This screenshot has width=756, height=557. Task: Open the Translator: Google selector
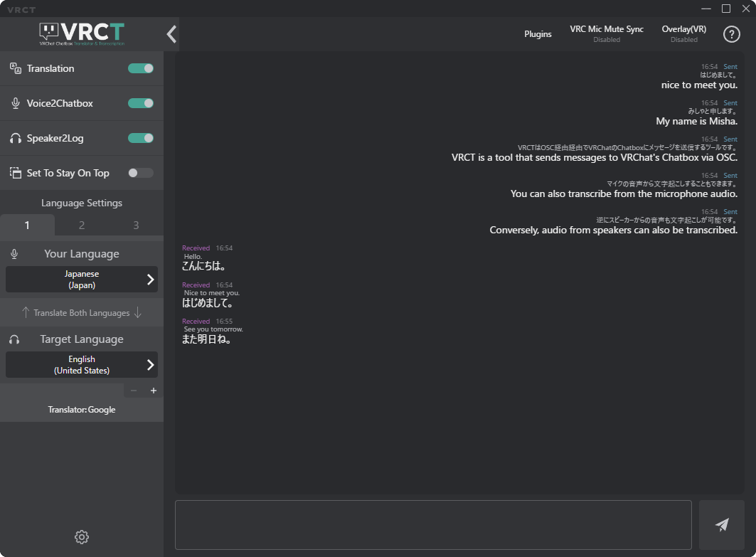82,410
